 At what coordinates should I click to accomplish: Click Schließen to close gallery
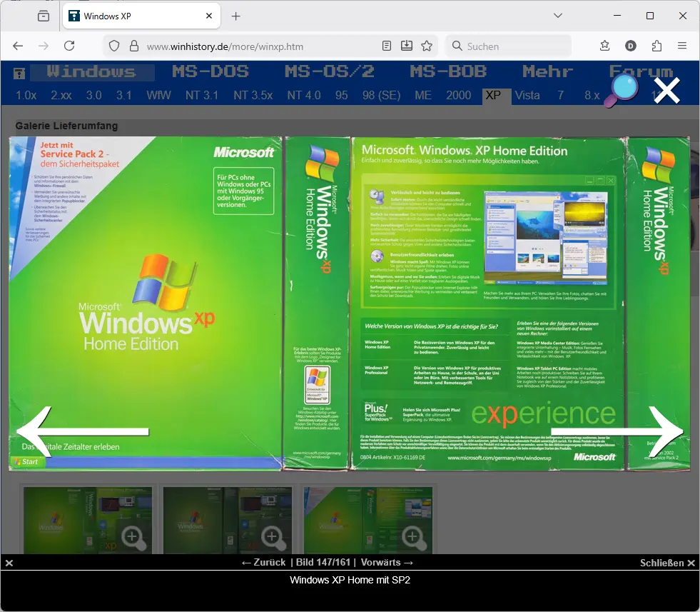[667, 563]
